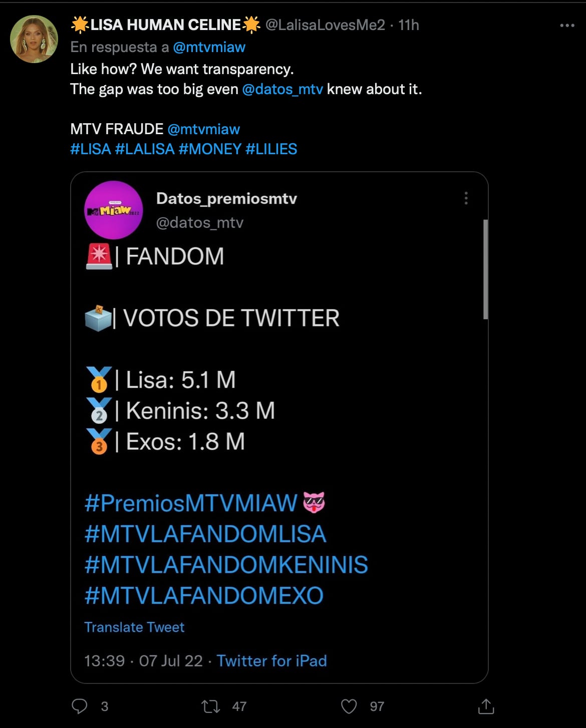
Task: Open the @datos_mtv mention link
Action: tap(282, 89)
